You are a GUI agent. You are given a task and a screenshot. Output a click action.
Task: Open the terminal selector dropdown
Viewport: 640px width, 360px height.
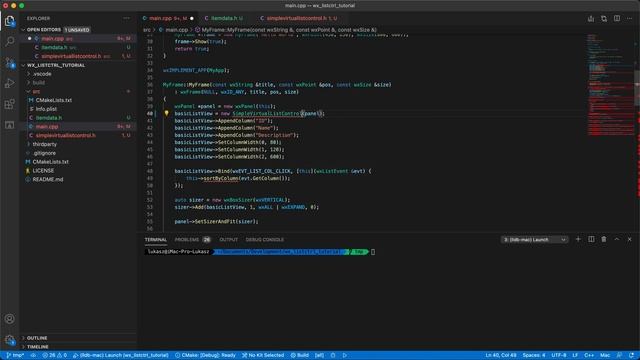[534, 240]
